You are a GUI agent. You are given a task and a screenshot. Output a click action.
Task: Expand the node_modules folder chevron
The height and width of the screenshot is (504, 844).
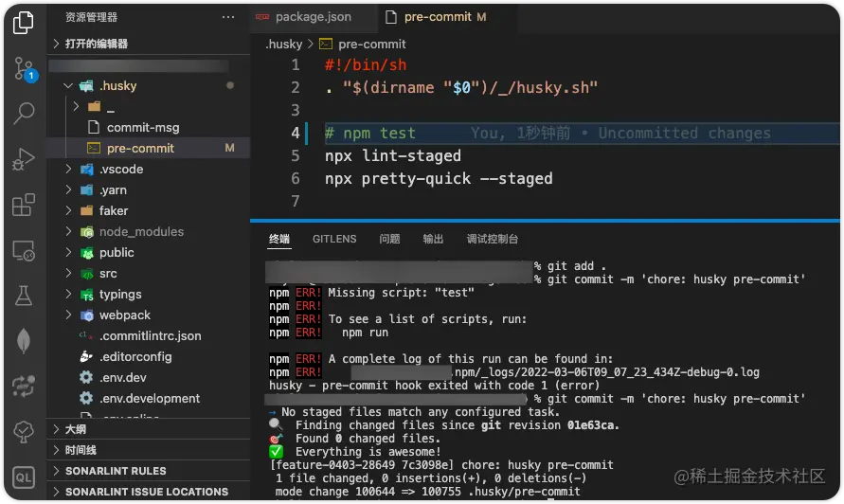68,231
